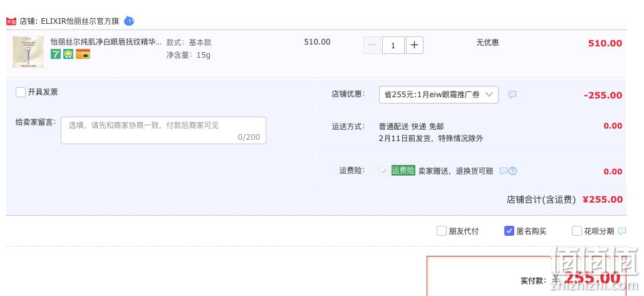This screenshot has width=644, height=296.
Task: Click the 2月11日前发货 delivery note
Action: pyautogui.click(x=431, y=139)
